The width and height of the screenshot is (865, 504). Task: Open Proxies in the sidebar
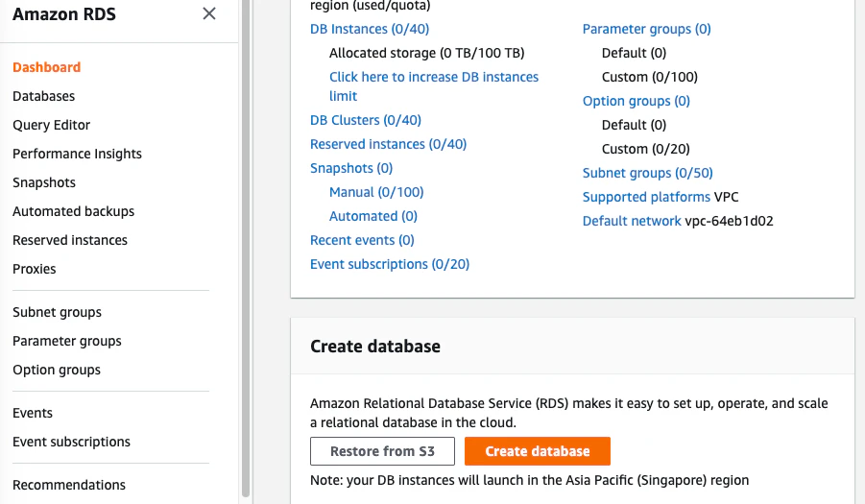click(x=35, y=269)
